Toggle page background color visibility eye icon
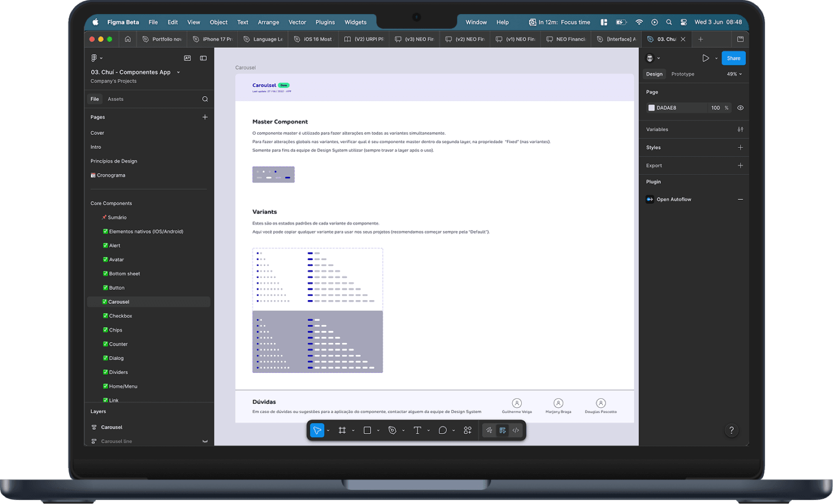Image resolution: width=833 pixels, height=504 pixels. [x=740, y=108]
